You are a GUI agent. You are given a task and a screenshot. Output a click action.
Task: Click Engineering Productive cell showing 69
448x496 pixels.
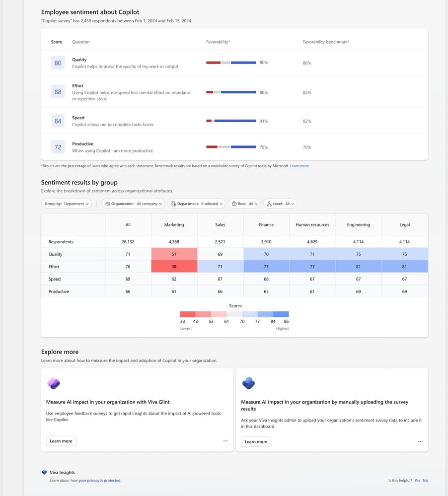[x=359, y=291]
